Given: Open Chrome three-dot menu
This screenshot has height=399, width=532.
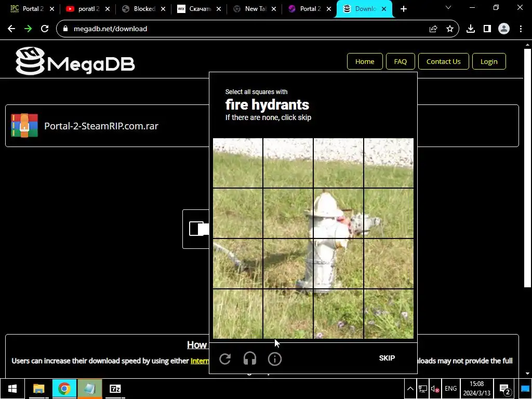Looking at the screenshot, I should point(521,29).
